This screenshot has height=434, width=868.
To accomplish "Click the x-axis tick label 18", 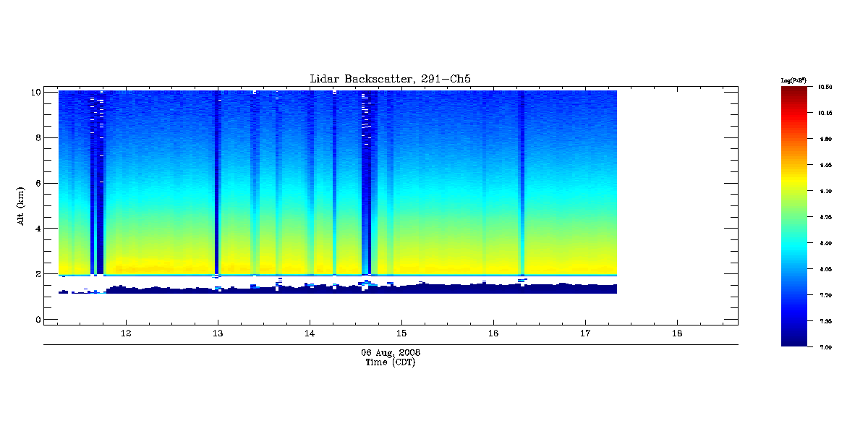I will (x=677, y=333).
